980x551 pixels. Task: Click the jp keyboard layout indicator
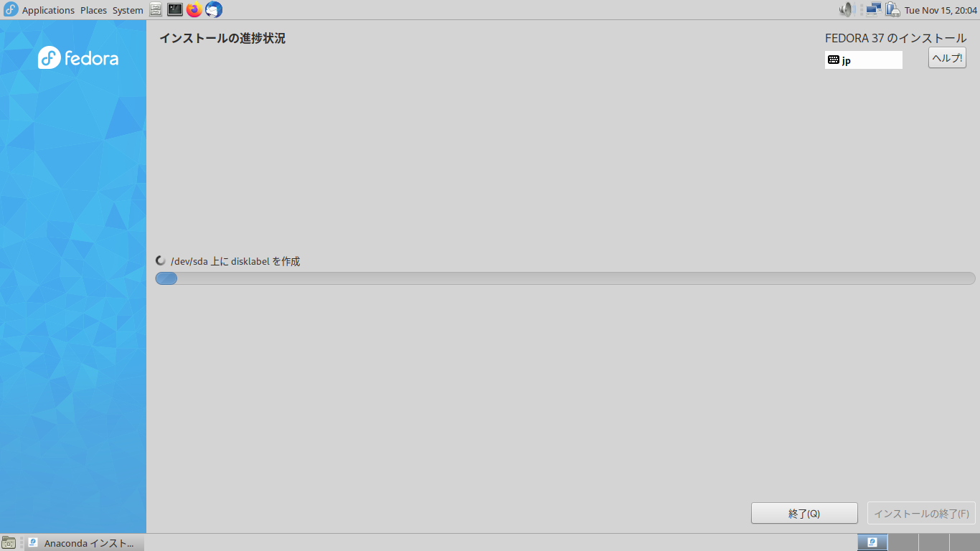pos(864,60)
